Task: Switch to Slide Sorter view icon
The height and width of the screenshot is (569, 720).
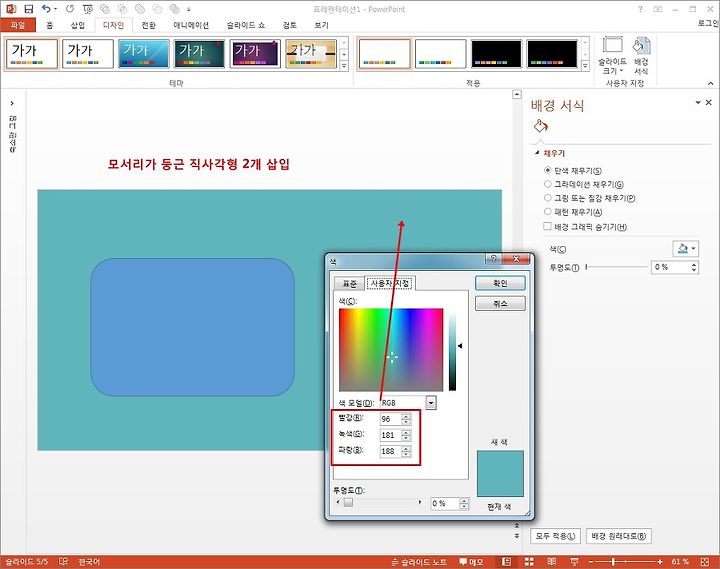Action: click(x=529, y=562)
